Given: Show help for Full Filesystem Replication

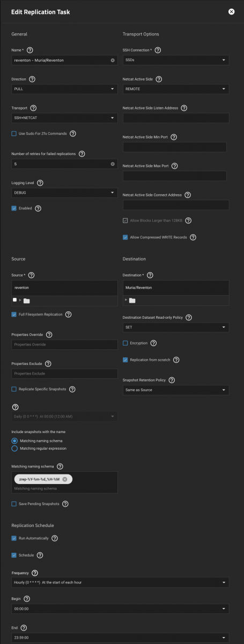Looking at the screenshot, I should (68, 314).
